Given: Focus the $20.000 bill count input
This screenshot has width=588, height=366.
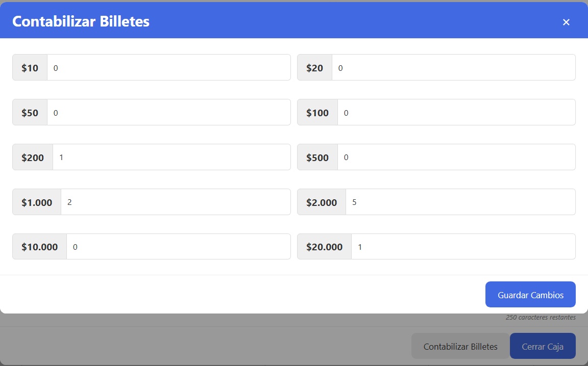Looking at the screenshot, I should click(463, 247).
